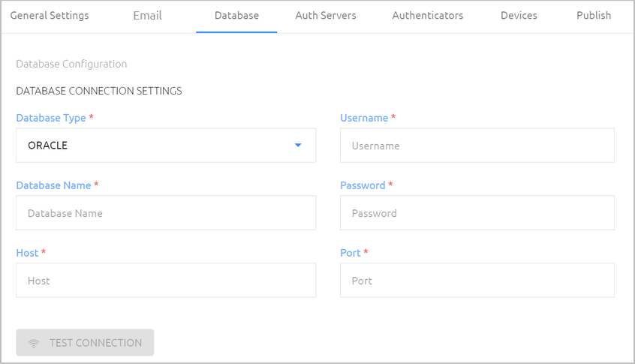Click the Database Name label
Screen dimensions: 635x364
tap(53, 185)
